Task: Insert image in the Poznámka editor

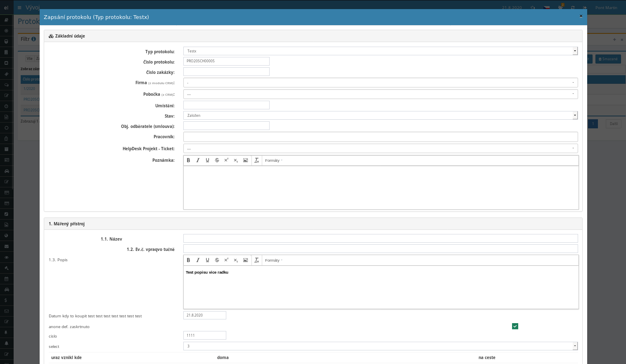Action: (x=245, y=161)
